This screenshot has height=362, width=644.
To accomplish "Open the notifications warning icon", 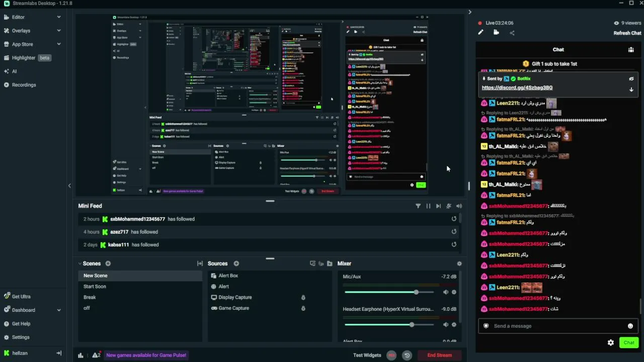I will (x=96, y=355).
